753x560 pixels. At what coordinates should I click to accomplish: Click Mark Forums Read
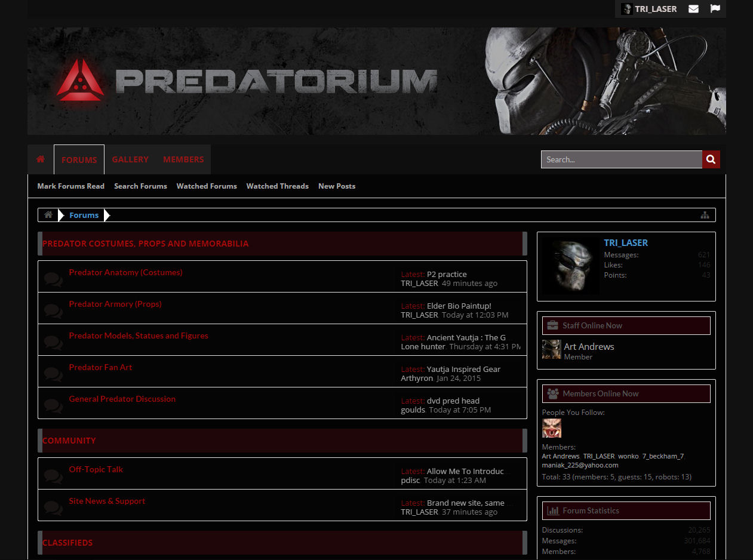[x=71, y=186]
